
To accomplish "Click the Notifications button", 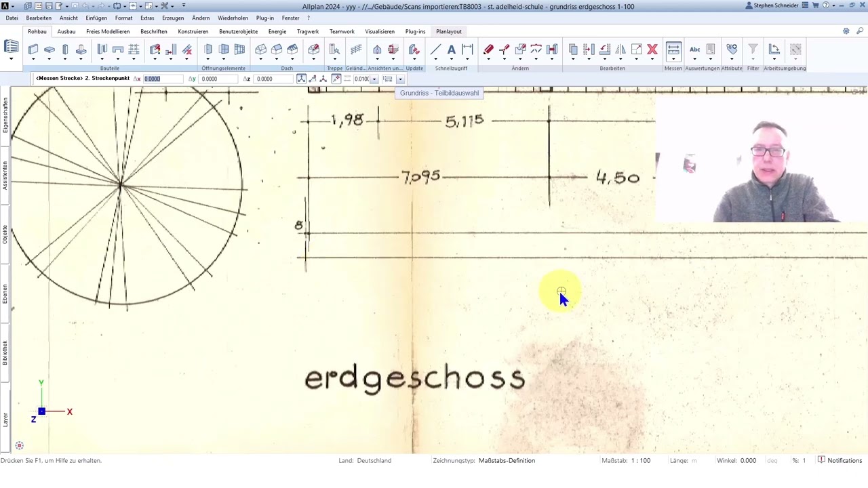I will coord(840,460).
